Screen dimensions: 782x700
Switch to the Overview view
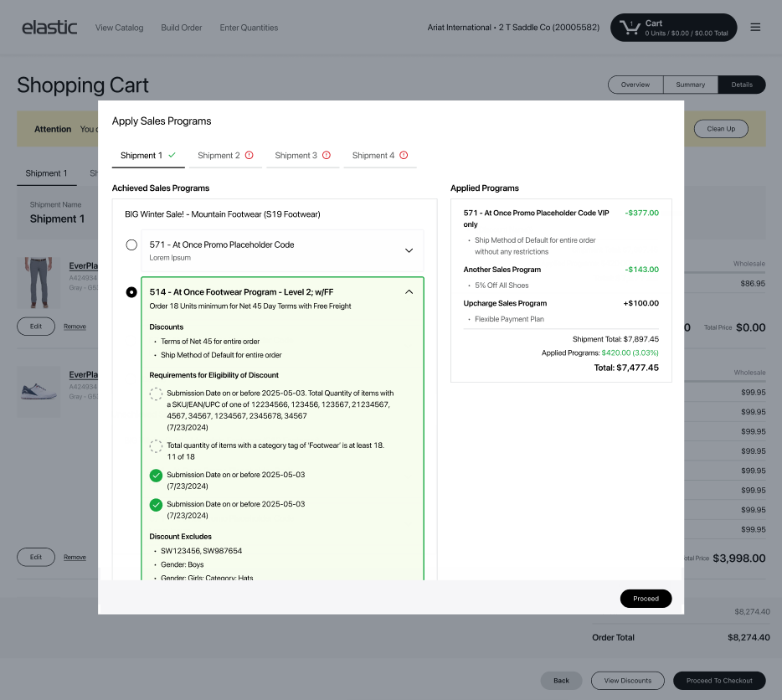pos(635,85)
